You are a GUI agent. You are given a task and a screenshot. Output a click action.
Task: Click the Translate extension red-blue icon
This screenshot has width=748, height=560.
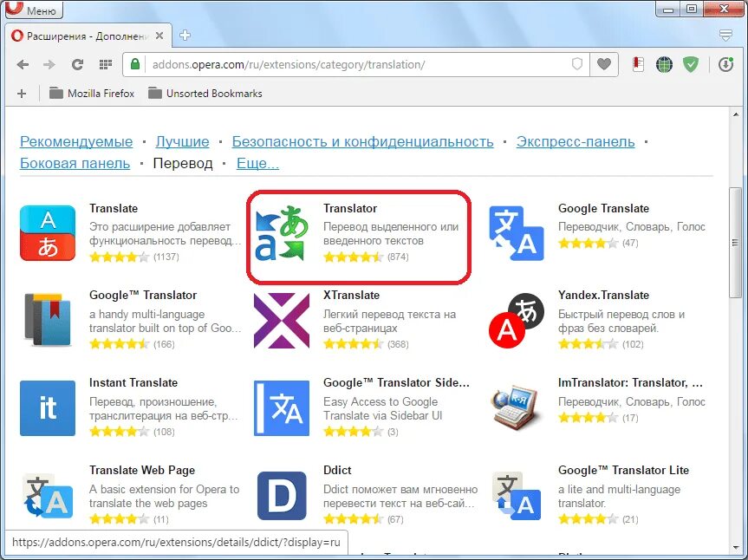pos(48,233)
